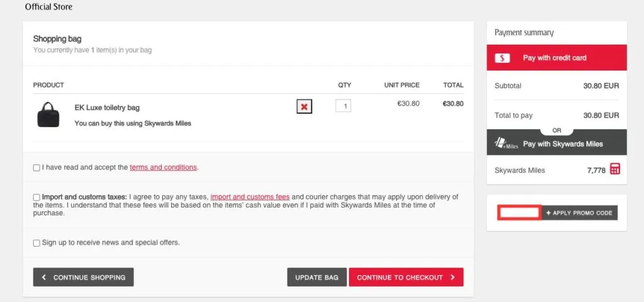Click the quantity input box
The width and height of the screenshot is (644, 302).
343,106
